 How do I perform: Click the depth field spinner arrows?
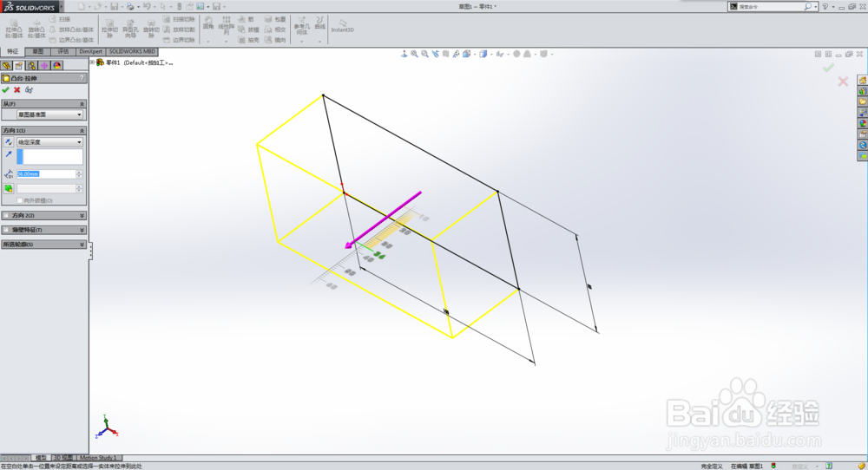coord(79,174)
